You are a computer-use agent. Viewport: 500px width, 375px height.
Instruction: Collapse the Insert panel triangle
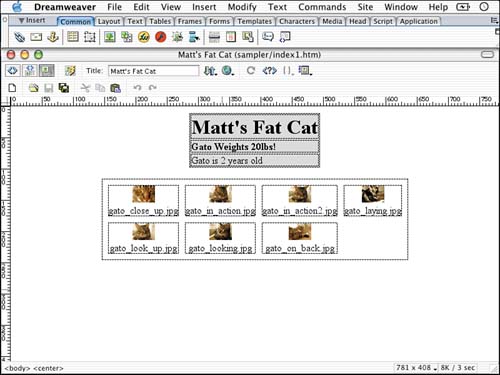pos(22,21)
